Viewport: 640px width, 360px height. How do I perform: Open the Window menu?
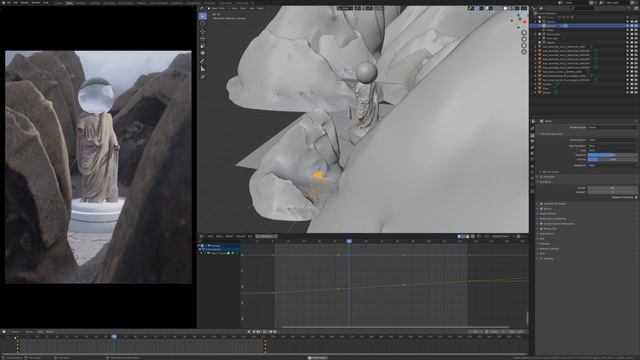coord(36,2)
